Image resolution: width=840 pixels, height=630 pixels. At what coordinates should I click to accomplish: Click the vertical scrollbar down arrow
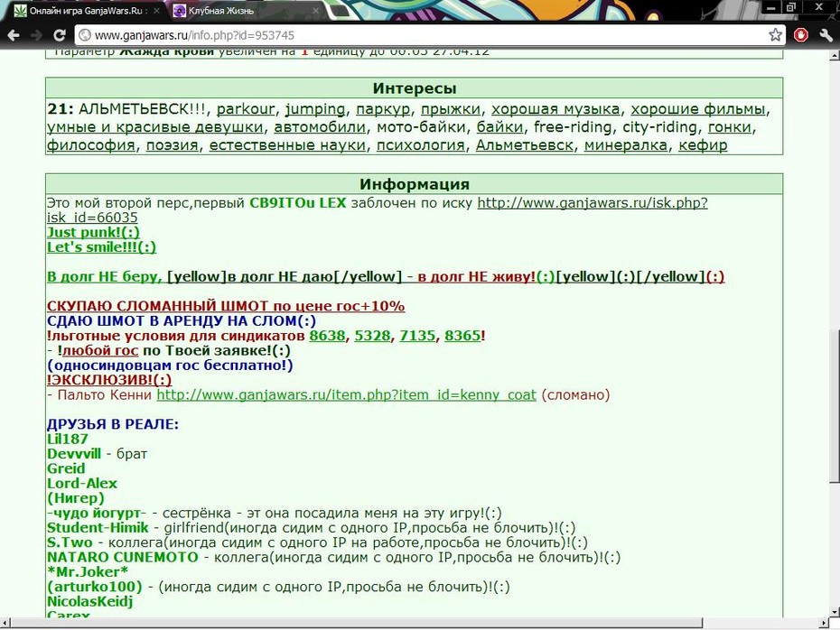[834, 612]
